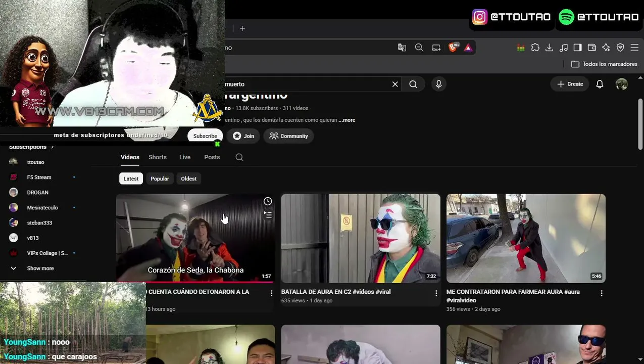The height and width of the screenshot is (364, 644).
Task: Open BATALLA DE AURA EN C2 thumbnail
Action: tap(361, 238)
